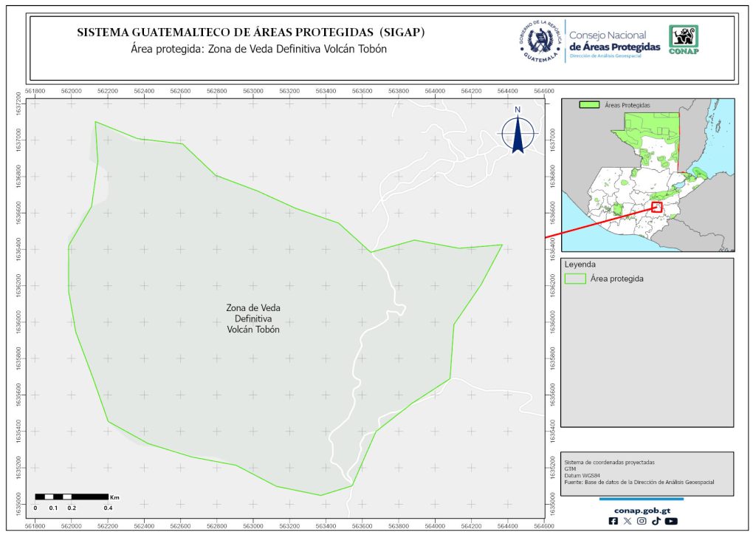The height and width of the screenshot is (535, 756).
Task: Click the Área protegida legend swatch
Action: point(574,279)
